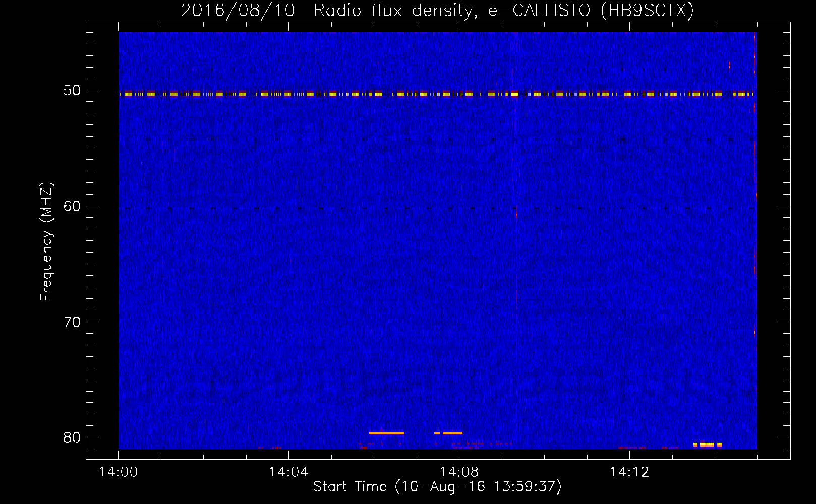Click the 14:12 time tick label
Screen dimensions: 816x504
[629, 472]
